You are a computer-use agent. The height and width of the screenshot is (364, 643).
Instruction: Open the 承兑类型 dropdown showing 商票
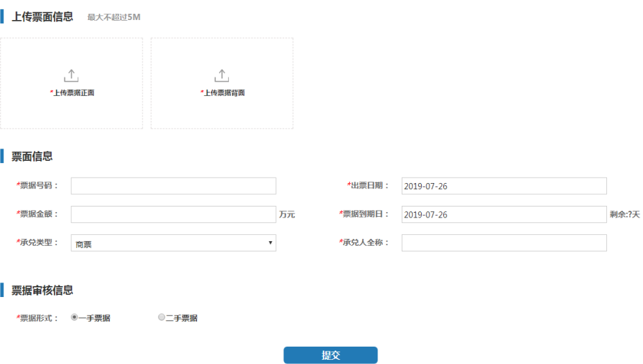tap(173, 243)
